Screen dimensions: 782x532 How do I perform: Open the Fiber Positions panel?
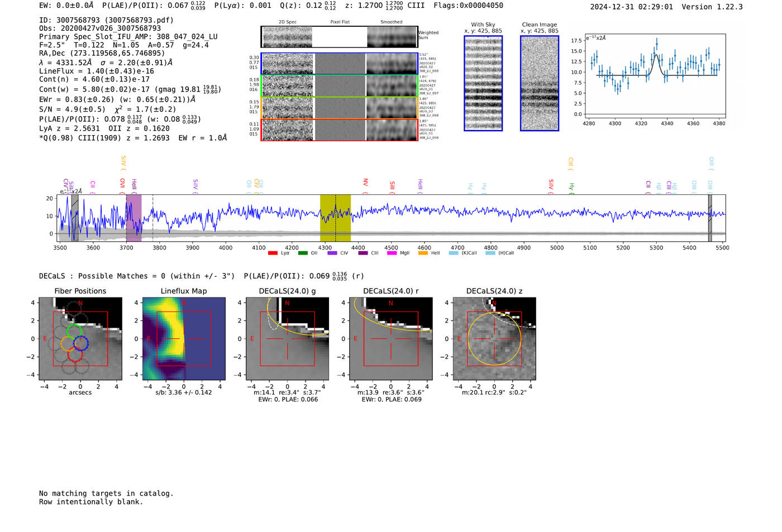80,339
